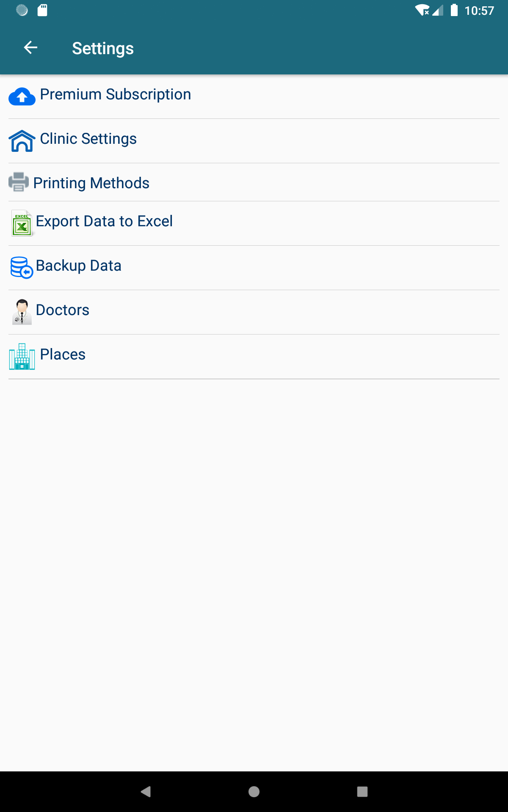Tap the recent apps square button
Screen dimensions: 508x812
click(362, 792)
